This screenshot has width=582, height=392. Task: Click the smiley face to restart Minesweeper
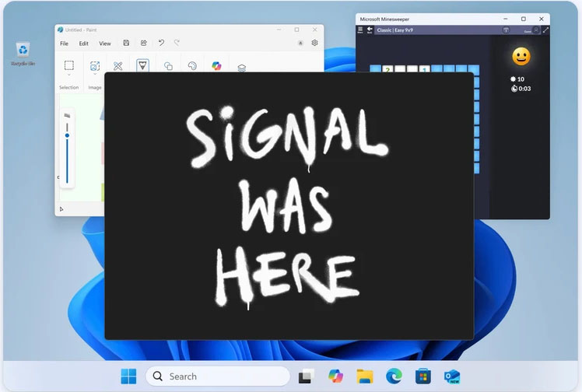(x=521, y=56)
